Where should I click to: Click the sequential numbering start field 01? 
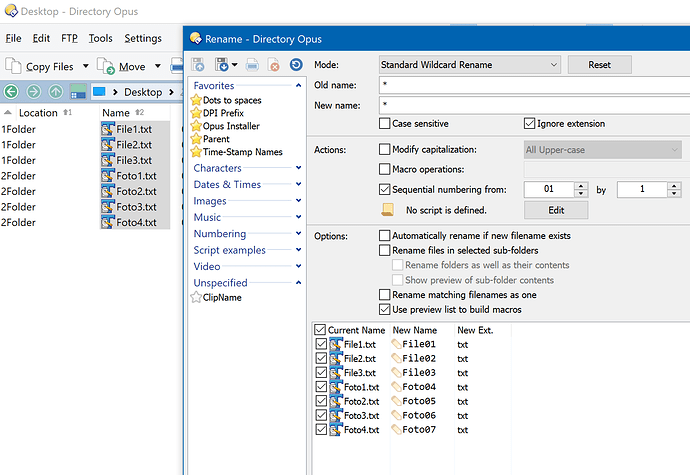click(549, 189)
